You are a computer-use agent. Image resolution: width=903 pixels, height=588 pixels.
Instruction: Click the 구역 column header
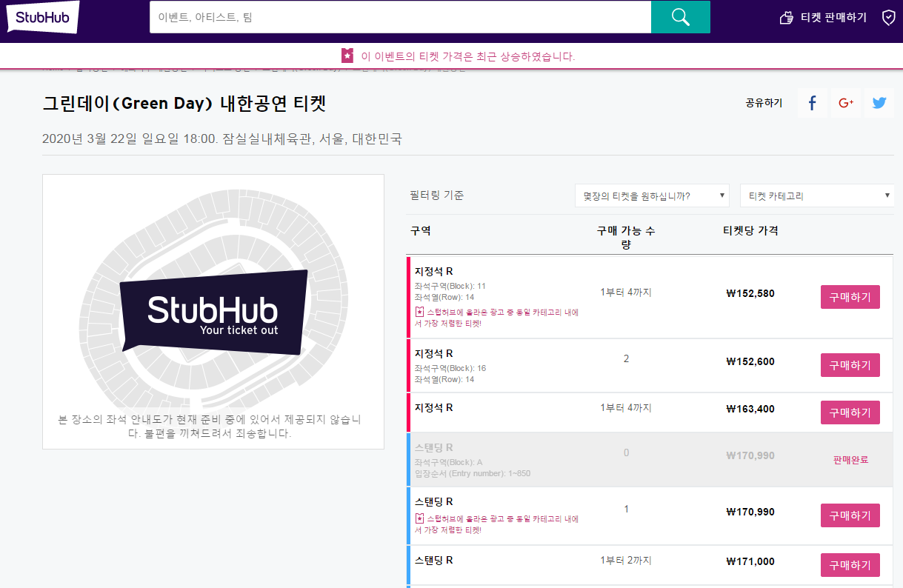pyautogui.click(x=421, y=230)
